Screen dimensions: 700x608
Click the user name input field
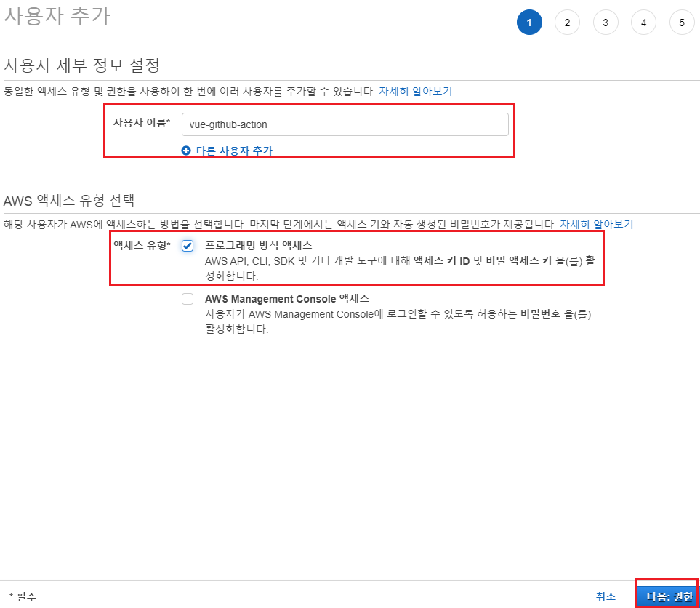(345, 124)
